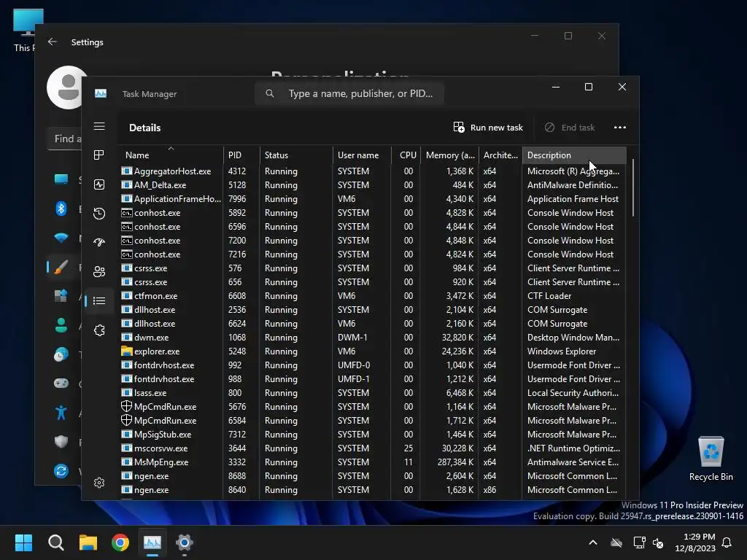Open Startup apps page icon

click(99, 242)
